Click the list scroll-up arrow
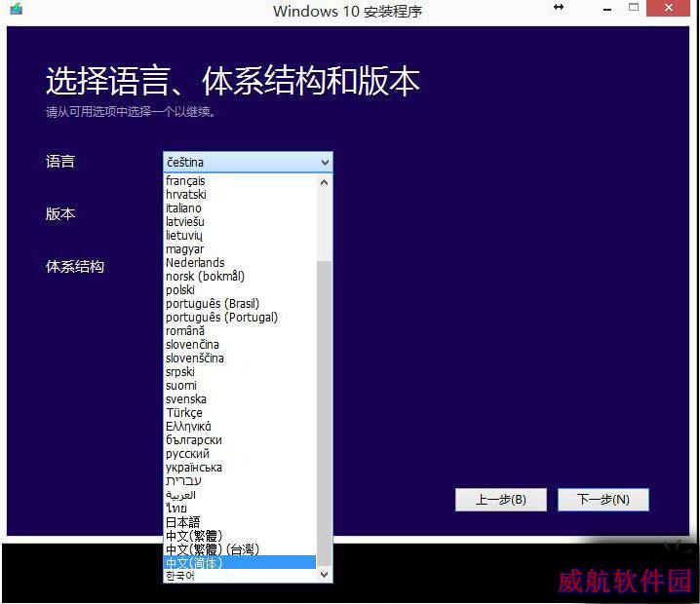Screen dimensions: 700x604 [x=324, y=182]
